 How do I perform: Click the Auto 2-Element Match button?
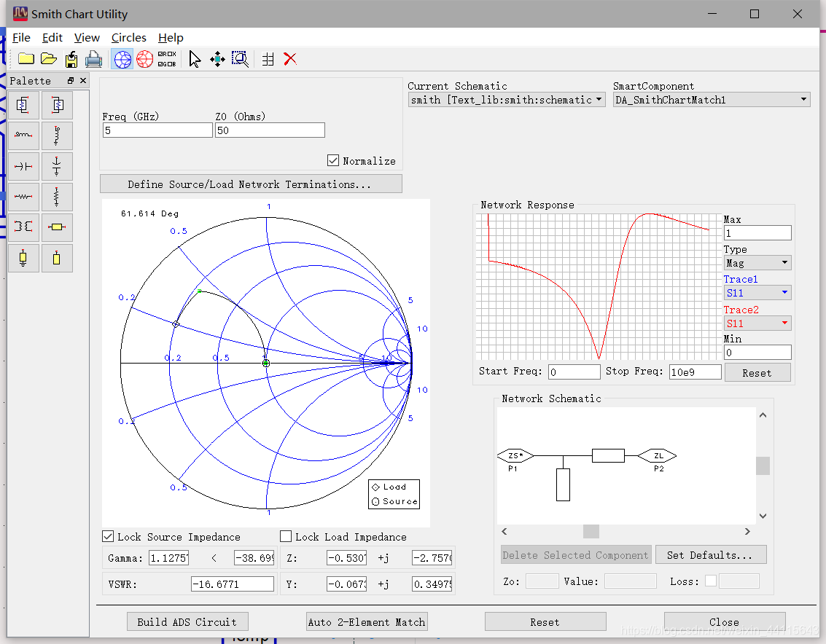tap(367, 622)
